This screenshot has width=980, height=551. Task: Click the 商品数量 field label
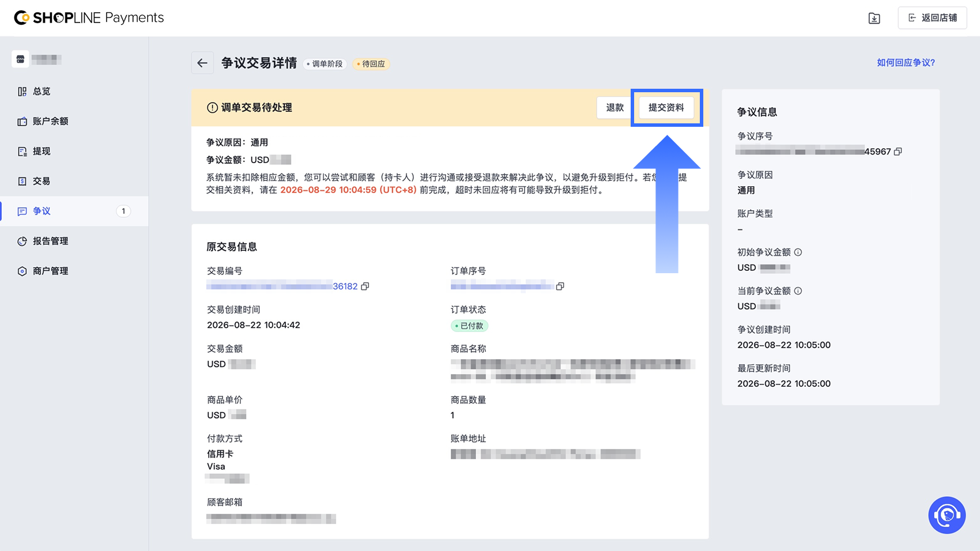click(x=468, y=400)
